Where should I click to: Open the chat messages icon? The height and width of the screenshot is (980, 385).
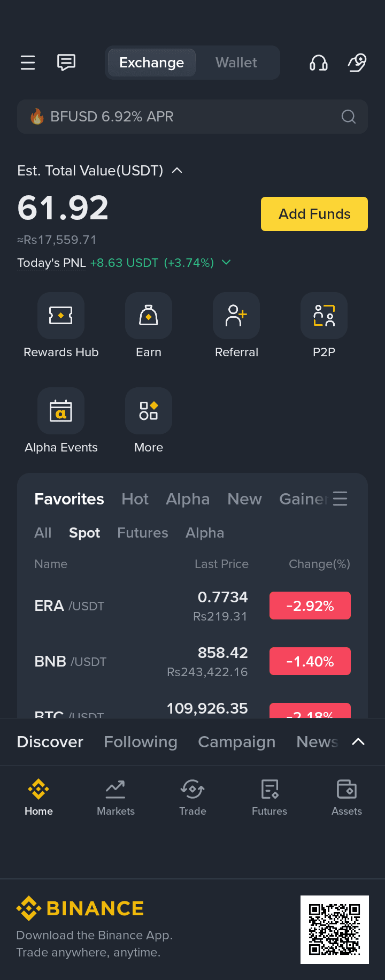66,63
